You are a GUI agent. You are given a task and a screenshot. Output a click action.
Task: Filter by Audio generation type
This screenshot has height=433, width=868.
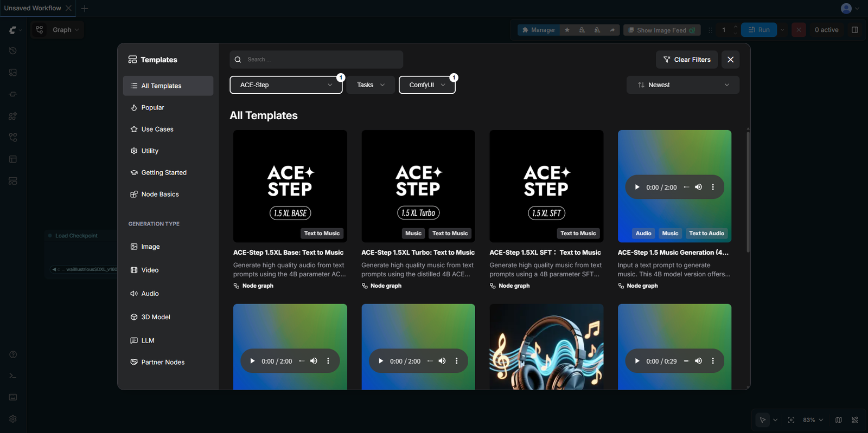168,294
